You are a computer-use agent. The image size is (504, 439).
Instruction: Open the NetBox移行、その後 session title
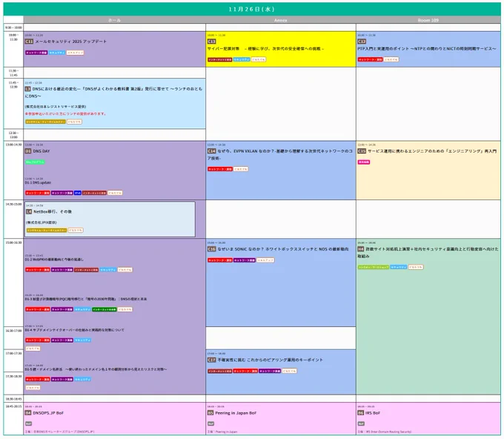pos(53,211)
